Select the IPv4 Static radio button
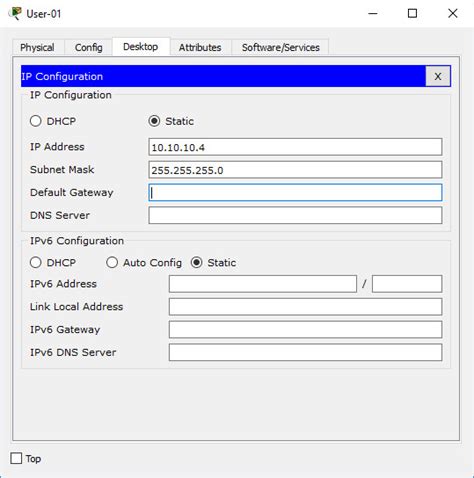 154,121
